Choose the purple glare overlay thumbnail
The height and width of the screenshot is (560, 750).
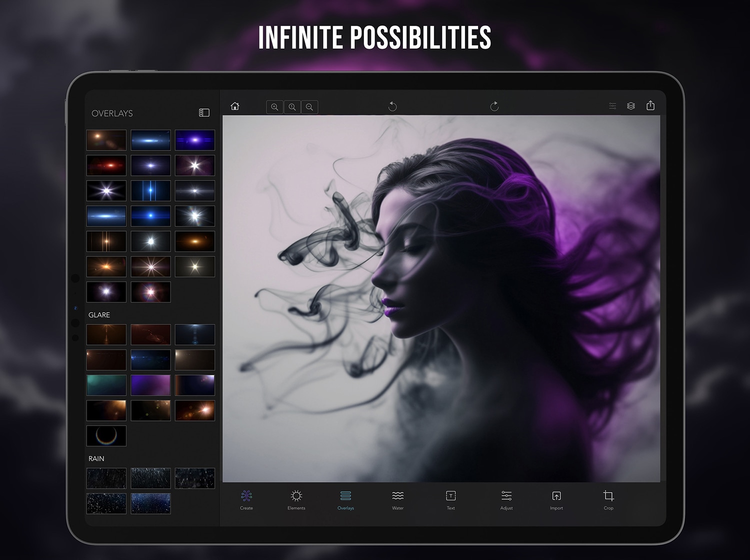[x=150, y=385]
